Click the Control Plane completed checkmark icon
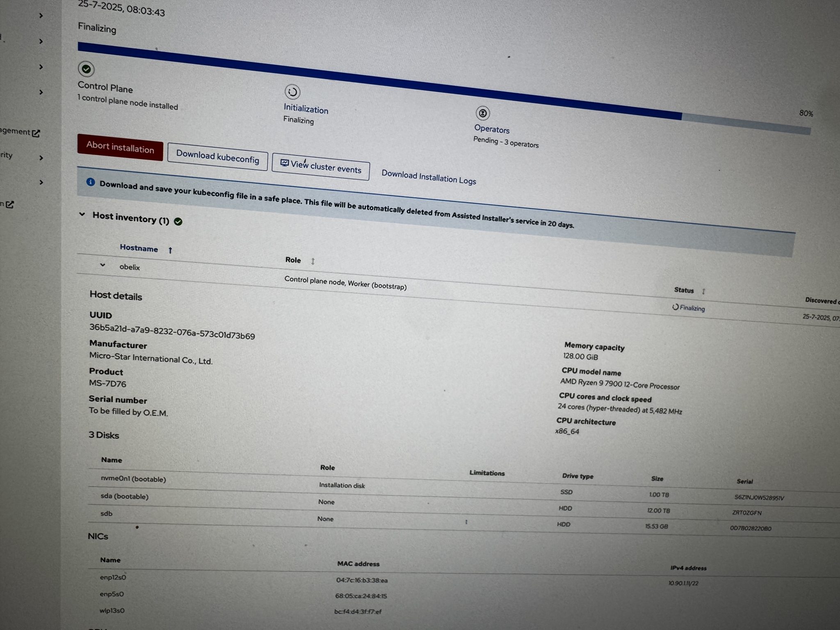The height and width of the screenshot is (630, 840). point(86,69)
